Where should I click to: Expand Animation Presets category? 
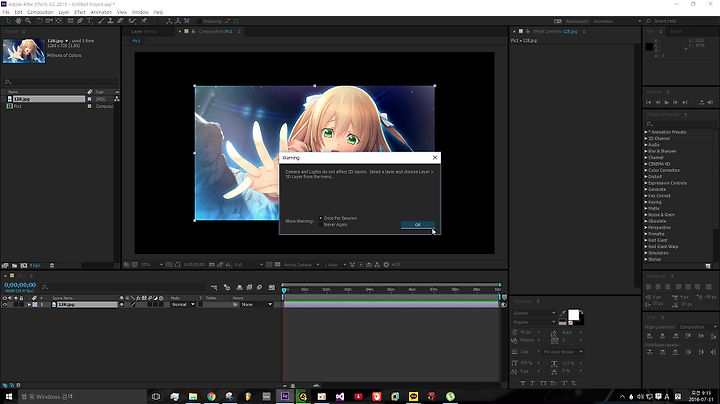point(646,132)
